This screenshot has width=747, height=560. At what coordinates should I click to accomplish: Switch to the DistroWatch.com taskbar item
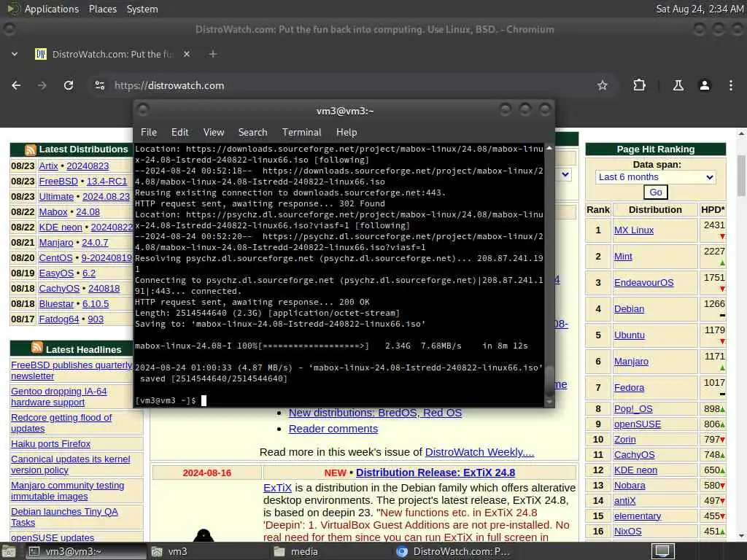pos(452,551)
